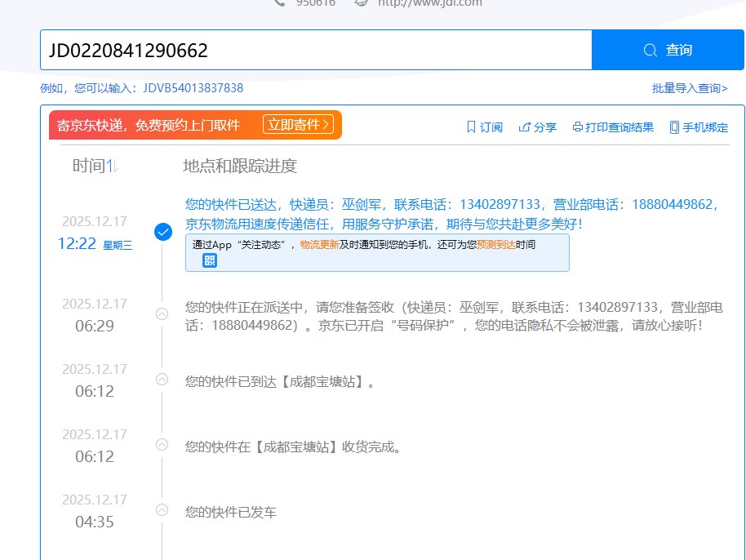Open the www.jdl.com website link
The height and width of the screenshot is (560, 746).
(x=429, y=2)
